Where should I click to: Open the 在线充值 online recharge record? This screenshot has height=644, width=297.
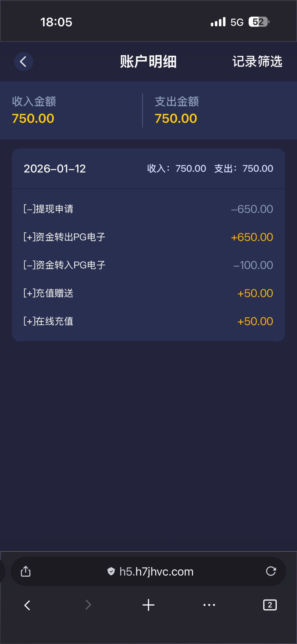[148, 321]
